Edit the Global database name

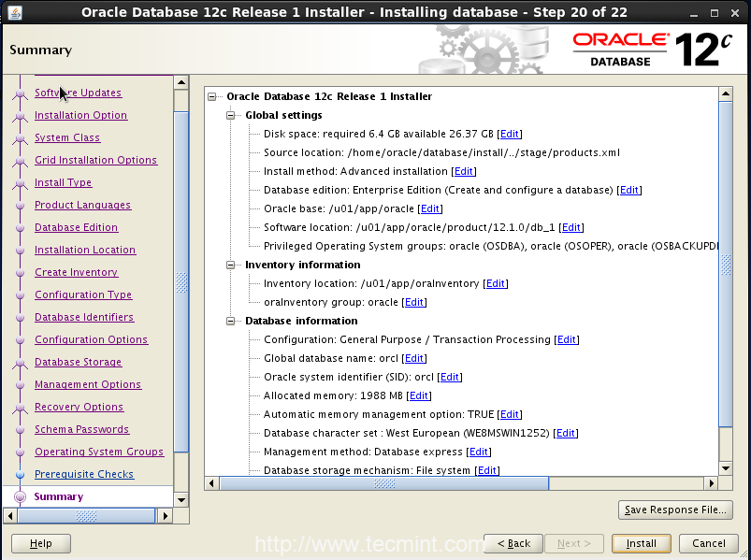click(x=414, y=358)
